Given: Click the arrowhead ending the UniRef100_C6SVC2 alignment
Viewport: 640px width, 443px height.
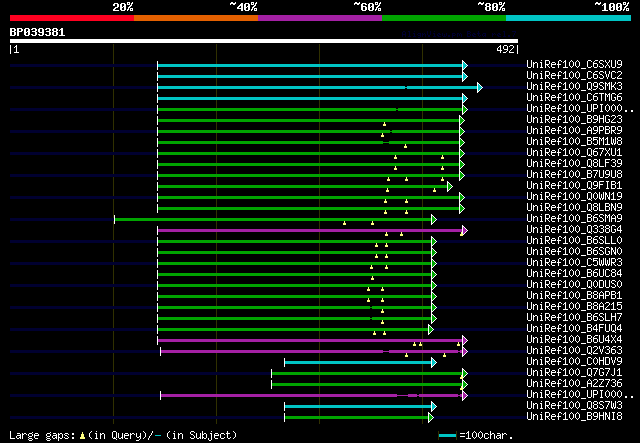Looking at the screenshot, I should pos(465,76).
